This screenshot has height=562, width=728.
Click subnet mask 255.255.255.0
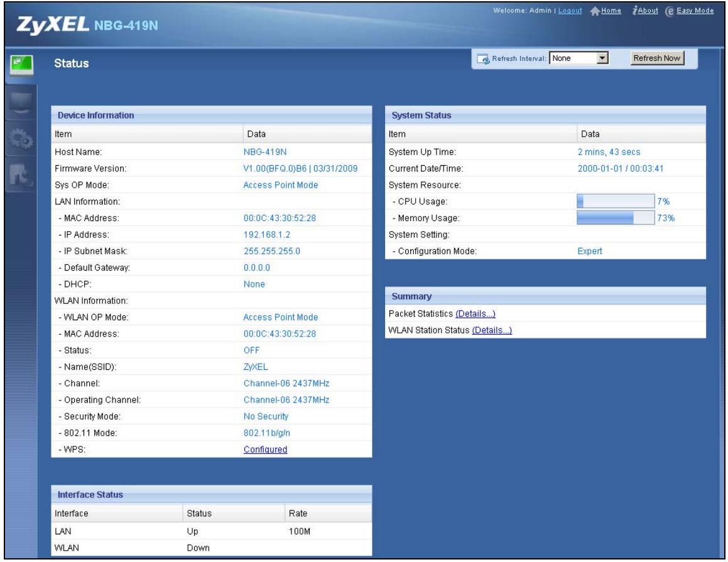point(272,251)
